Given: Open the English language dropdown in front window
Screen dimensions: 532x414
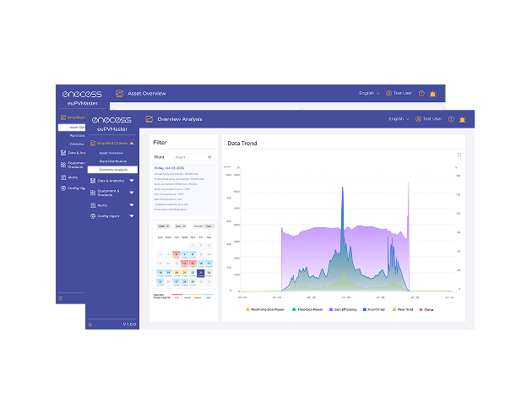Looking at the screenshot, I should tap(398, 120).
